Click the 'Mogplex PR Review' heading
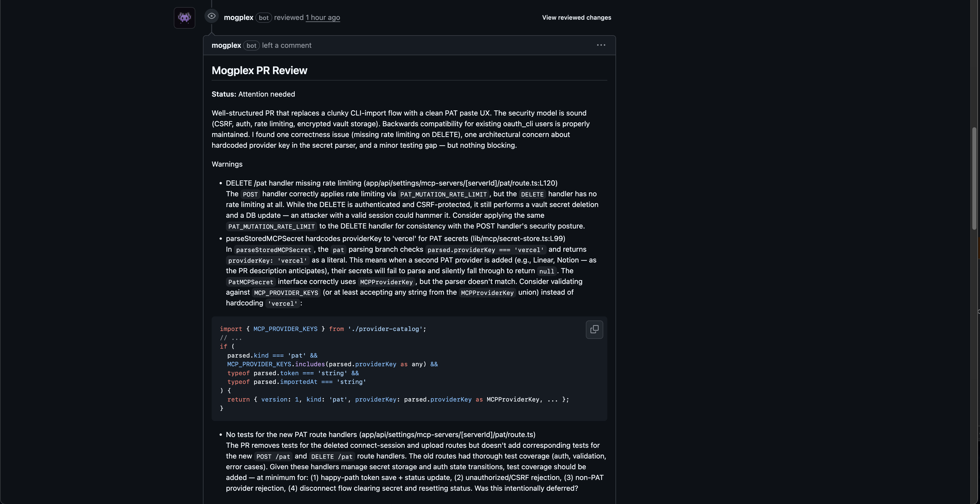Screen dimensions: 980x504 point(259,70)
